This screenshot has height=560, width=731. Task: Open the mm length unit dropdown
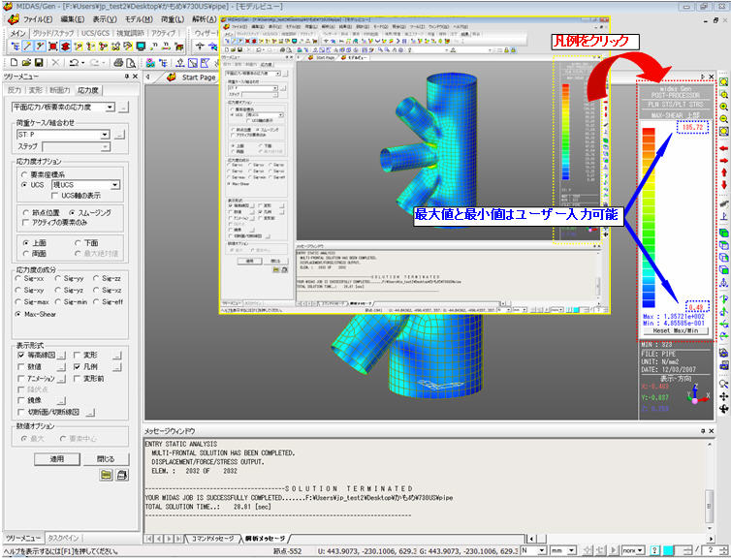tap(572, 550)
